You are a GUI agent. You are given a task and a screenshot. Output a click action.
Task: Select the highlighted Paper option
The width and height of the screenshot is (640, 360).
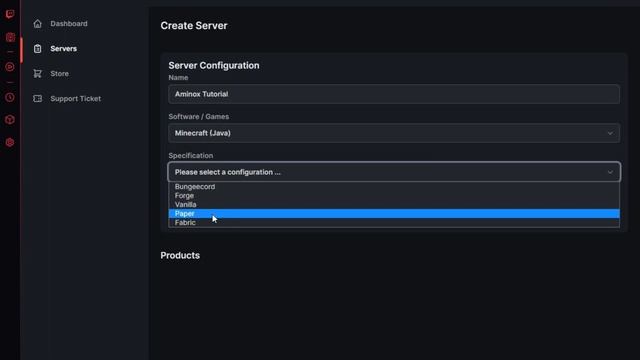394,213
